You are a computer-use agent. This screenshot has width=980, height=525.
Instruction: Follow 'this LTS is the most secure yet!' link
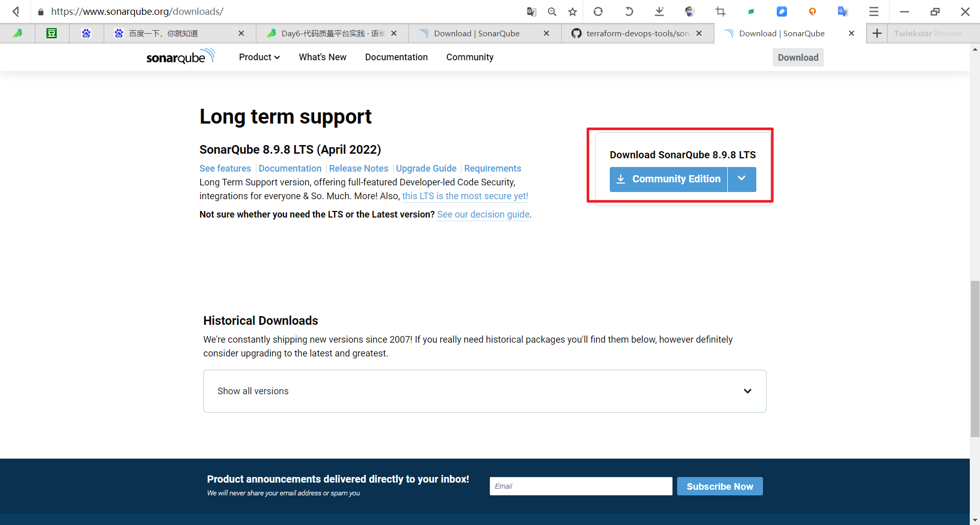(465, 196)
